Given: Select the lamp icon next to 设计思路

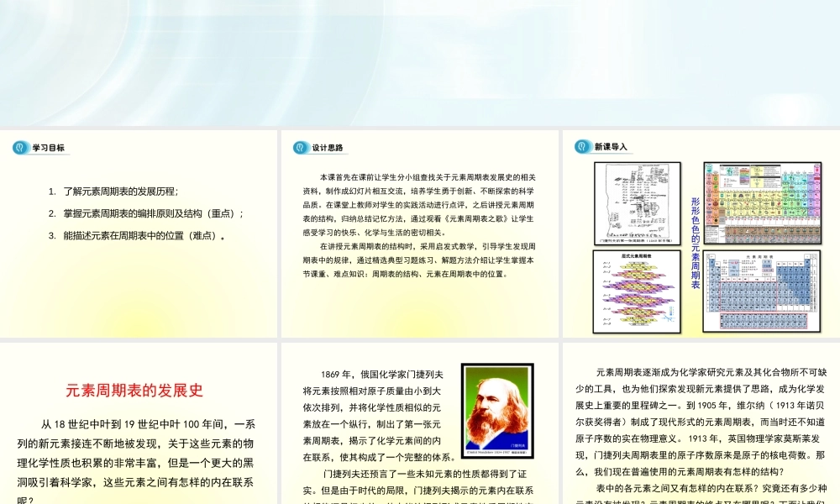Looking at the screenshot, I should coord(298,145).
